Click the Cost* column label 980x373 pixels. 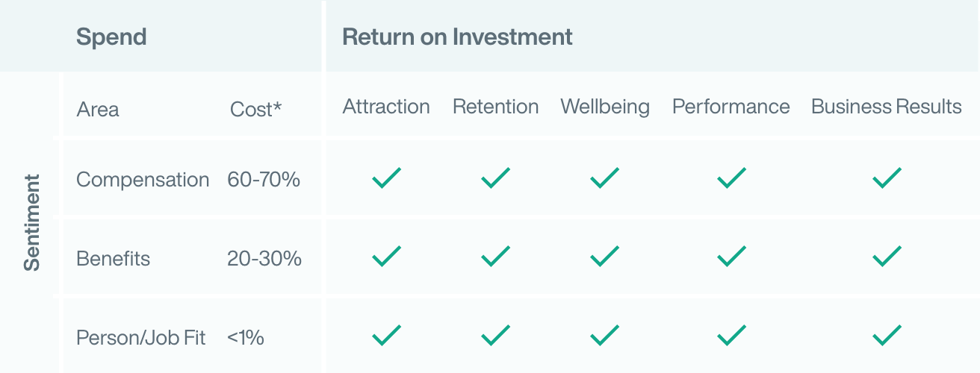tap(255, 110)
